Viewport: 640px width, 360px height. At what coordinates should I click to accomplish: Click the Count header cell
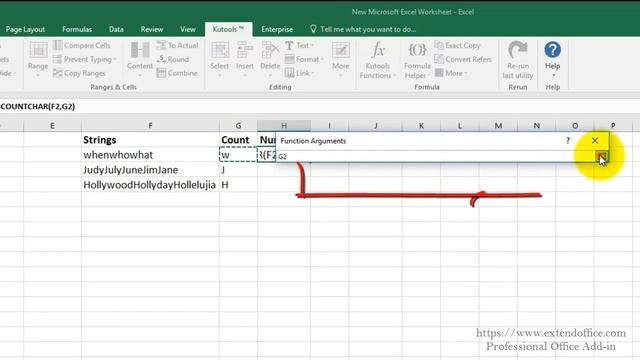(238, 140)
